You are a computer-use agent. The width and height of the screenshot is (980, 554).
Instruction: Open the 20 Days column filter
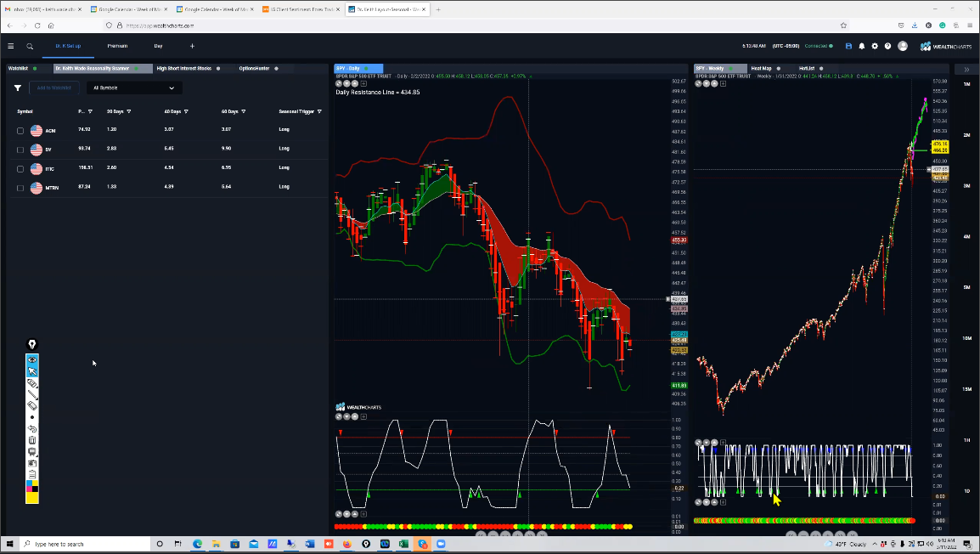point(129,112)
